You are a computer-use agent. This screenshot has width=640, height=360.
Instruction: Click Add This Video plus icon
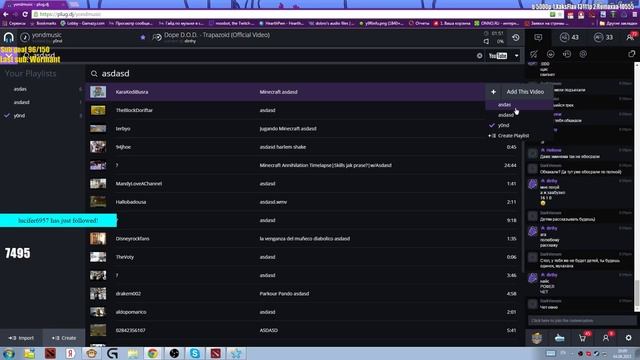click(493, 92)
